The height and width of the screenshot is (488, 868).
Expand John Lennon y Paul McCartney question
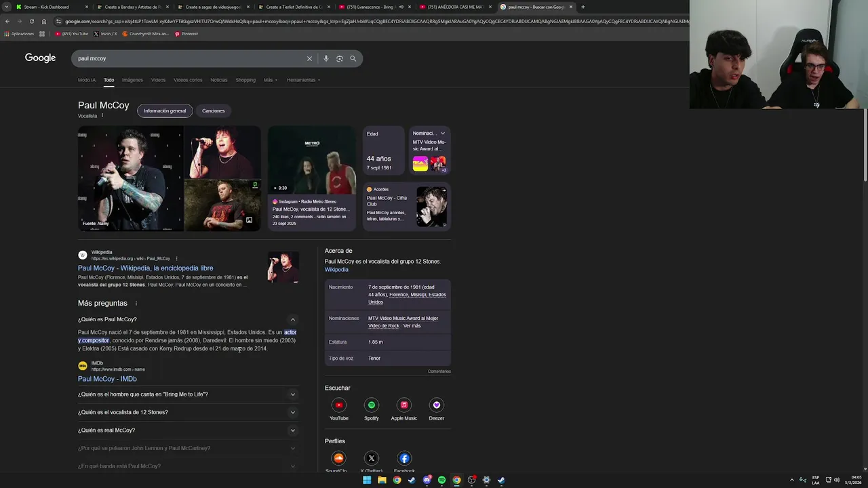click(293, 448)
